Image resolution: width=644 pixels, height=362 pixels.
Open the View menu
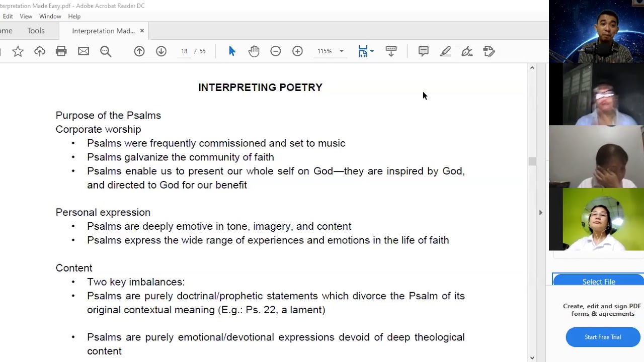pos(26,16)
